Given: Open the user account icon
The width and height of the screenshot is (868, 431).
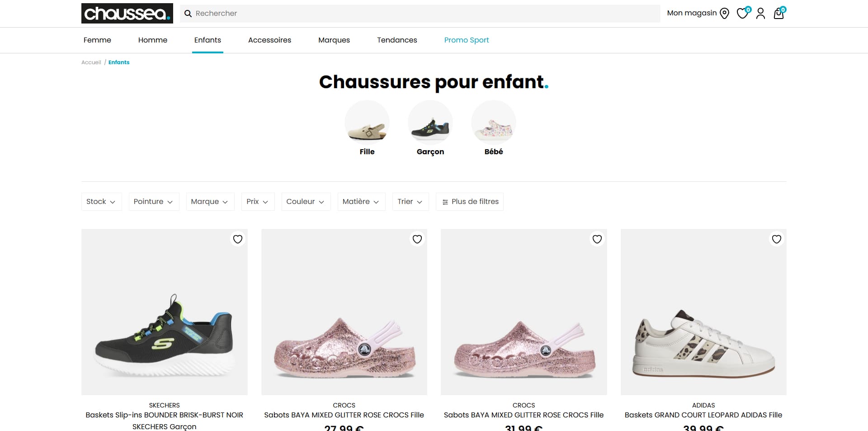Looking at the screenshot, I should (760, 14).
